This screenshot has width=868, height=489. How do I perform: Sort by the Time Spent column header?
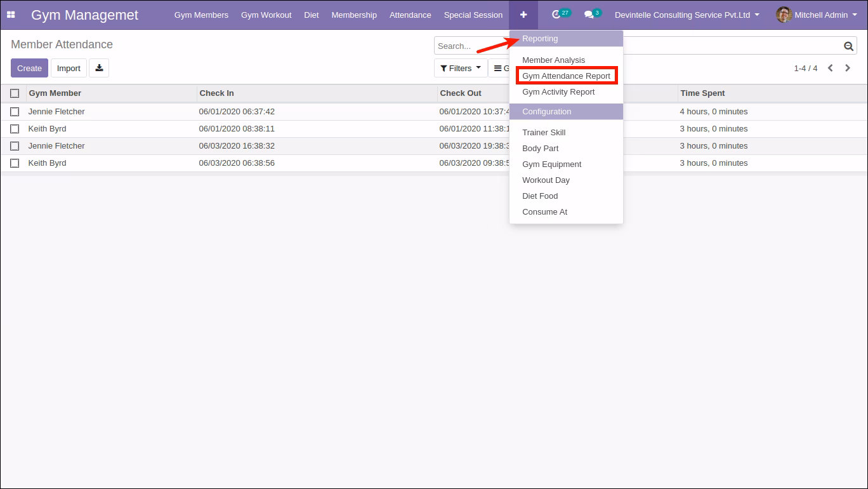click(702, 93)
